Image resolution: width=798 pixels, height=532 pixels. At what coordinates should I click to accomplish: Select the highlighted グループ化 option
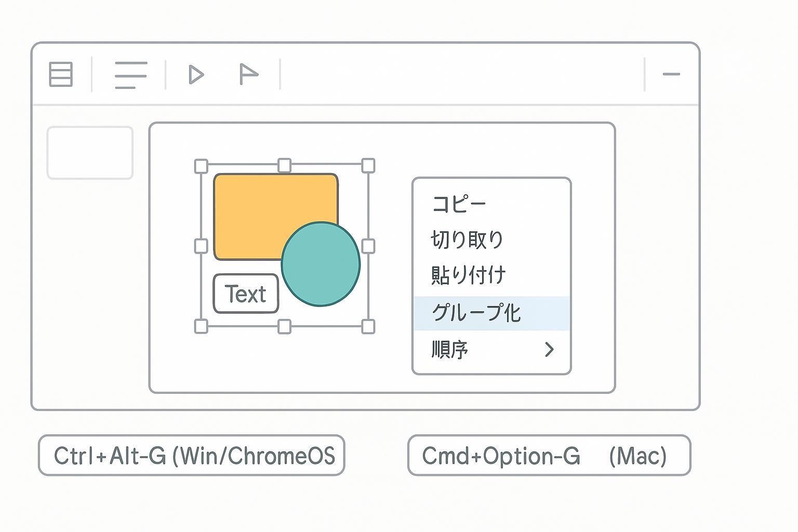click(476, 313)
